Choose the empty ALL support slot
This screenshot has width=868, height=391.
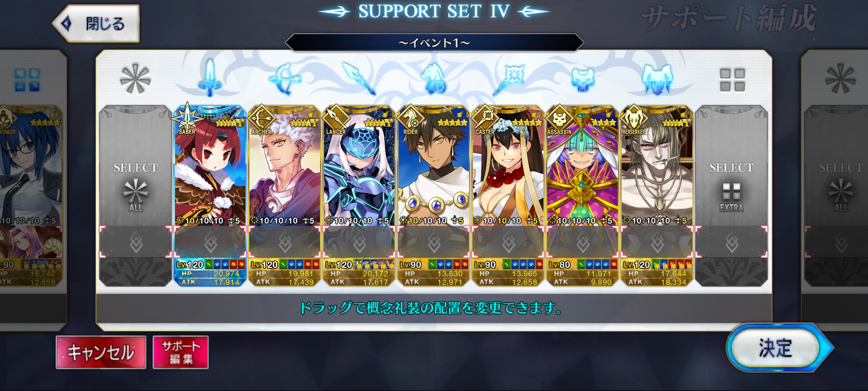pyautogui.click(x=136, y=195)
